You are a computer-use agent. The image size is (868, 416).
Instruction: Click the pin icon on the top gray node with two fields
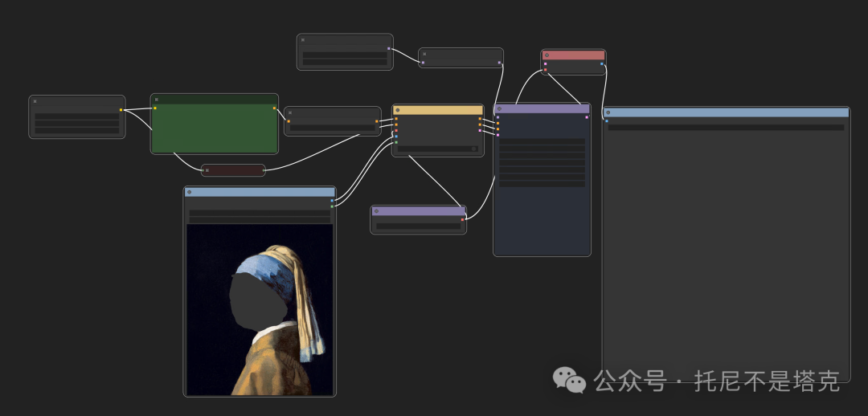[x=303, y=40]
